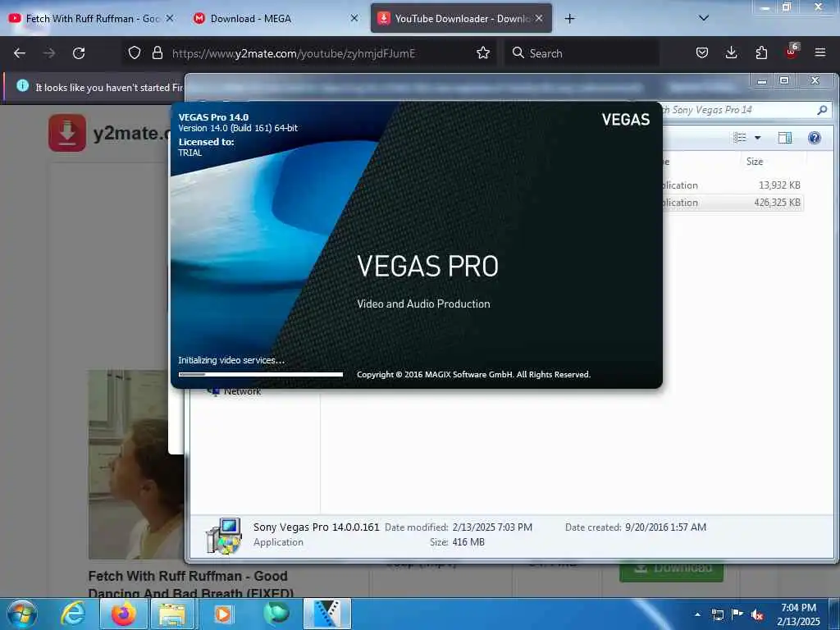
Task: View site security padlock info
Action: click(x=157, y=52)
